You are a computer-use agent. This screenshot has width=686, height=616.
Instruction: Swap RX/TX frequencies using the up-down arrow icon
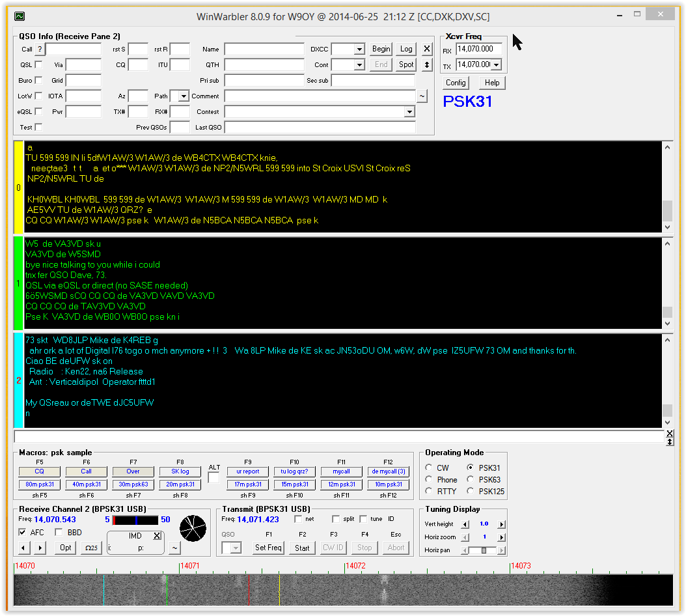pos(427,64)
